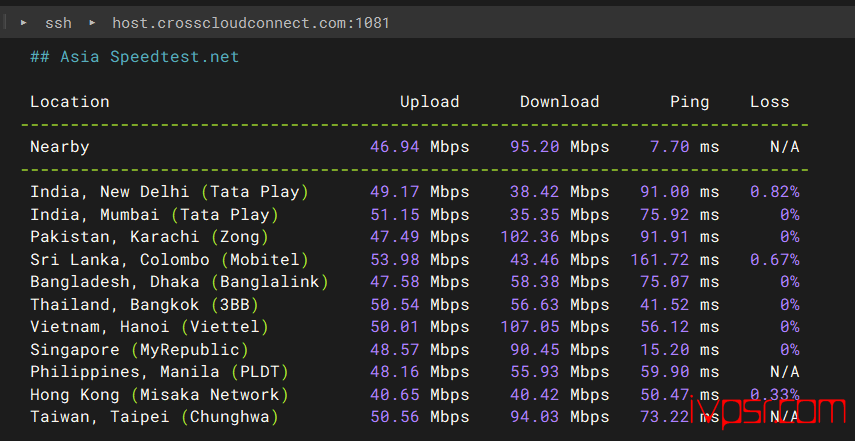Select Hong Kong download value 40.42
Image resolution: width=855 pixels, height=441 pixels.
pyautogui.click(x=535, y=394)
